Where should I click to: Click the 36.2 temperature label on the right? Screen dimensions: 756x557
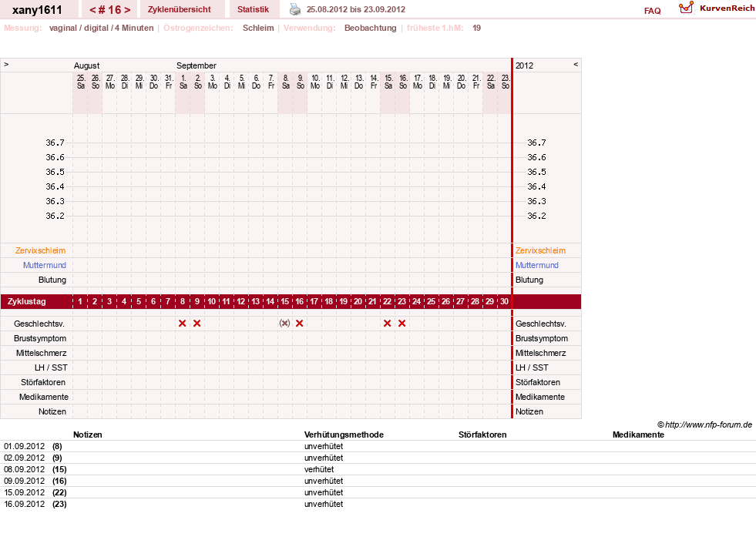536,216
